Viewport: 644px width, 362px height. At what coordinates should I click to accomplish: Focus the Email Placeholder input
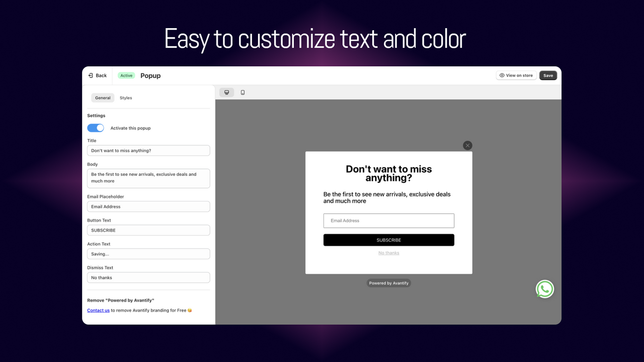click(148, 207)
